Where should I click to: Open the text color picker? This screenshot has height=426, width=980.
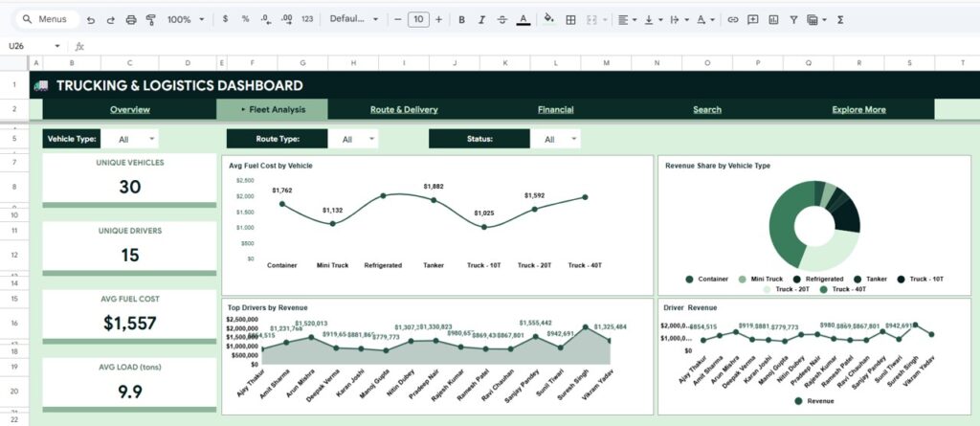523,20
